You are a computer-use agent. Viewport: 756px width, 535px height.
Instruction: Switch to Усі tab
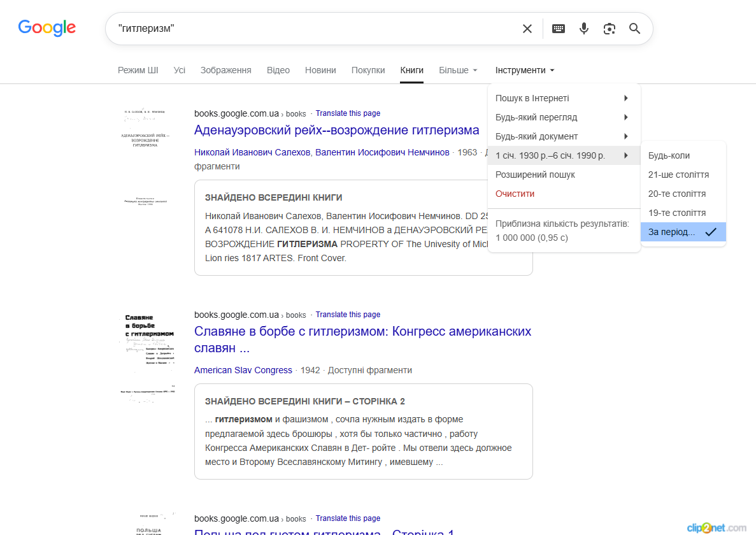pos(180,70)
